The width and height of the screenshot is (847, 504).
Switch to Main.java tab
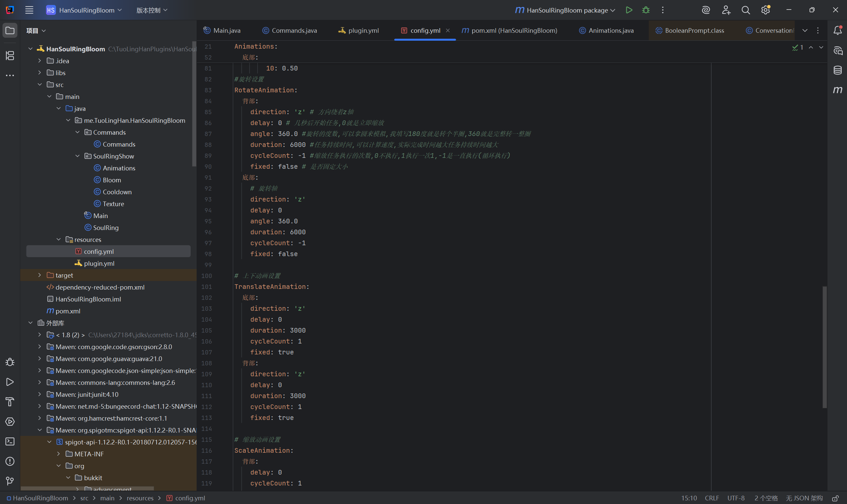point(222,30)
